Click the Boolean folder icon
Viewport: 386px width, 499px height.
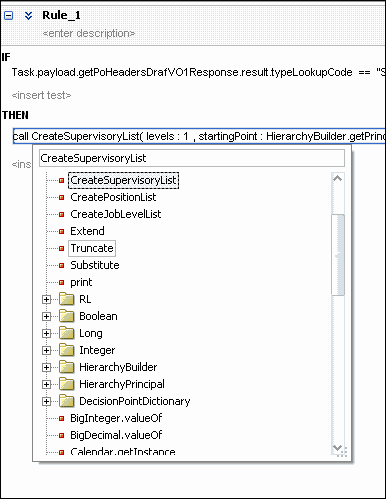[x=67, y=316]
